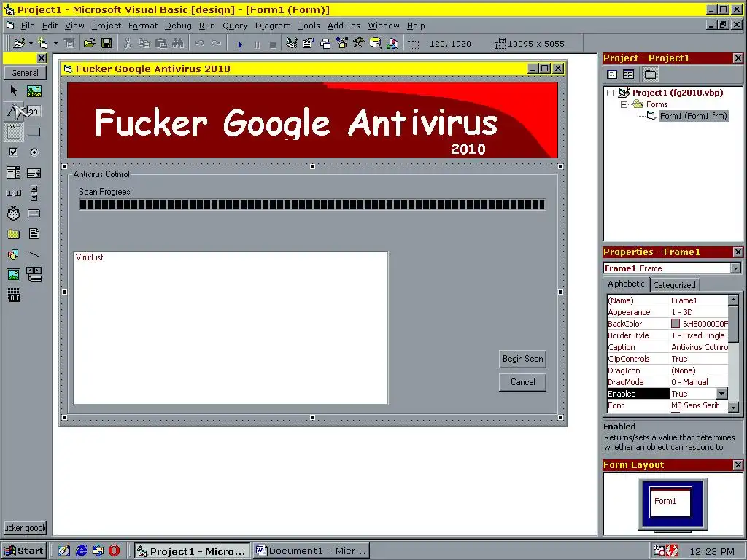Screen dimensions: 747x560
Task: Open the Frame1 object combo box
Action: [x=735, y=268]
